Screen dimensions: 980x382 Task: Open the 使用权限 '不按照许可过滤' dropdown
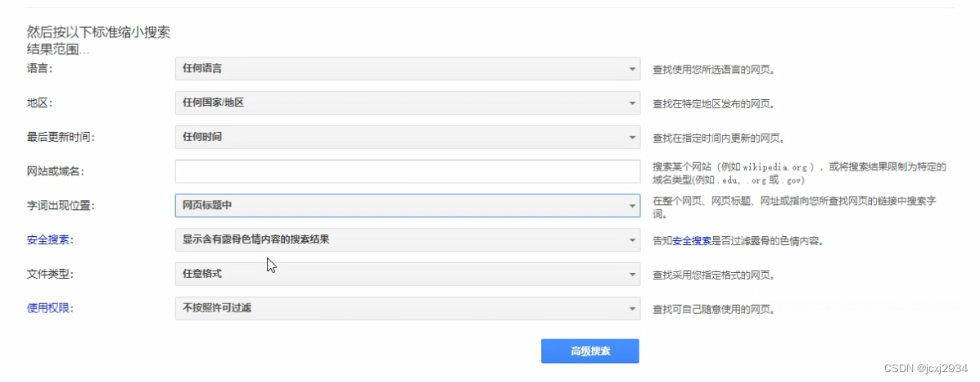coord(401,309)
